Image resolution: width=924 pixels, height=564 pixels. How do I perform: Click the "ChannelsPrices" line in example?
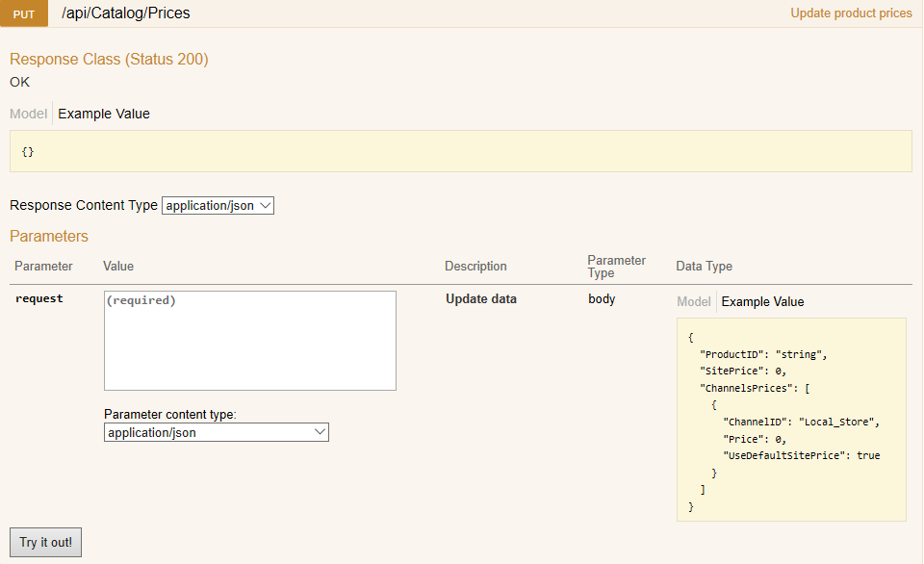click(x=755, y=389)
